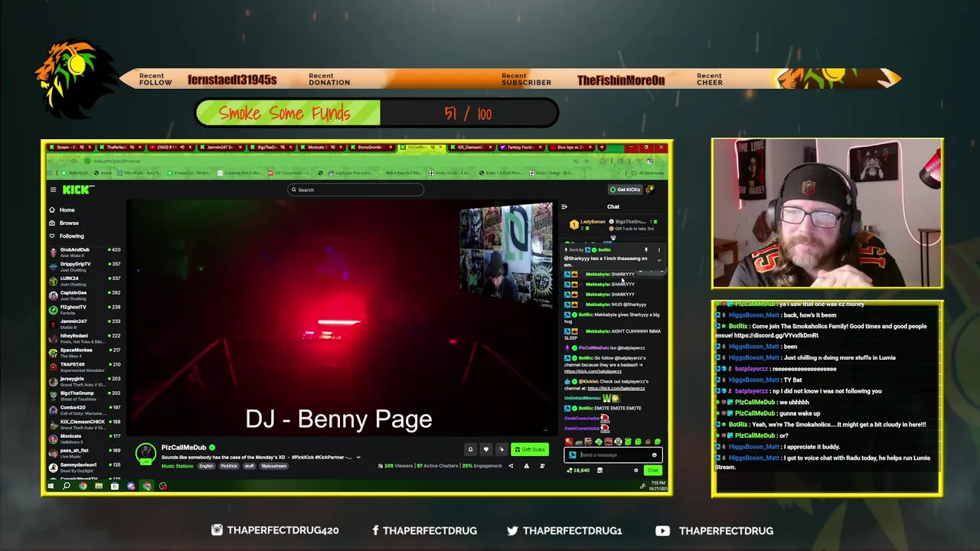980x551 pixels.
Task: Click the 18,840 channel points balance
Action: click(579, 470)
